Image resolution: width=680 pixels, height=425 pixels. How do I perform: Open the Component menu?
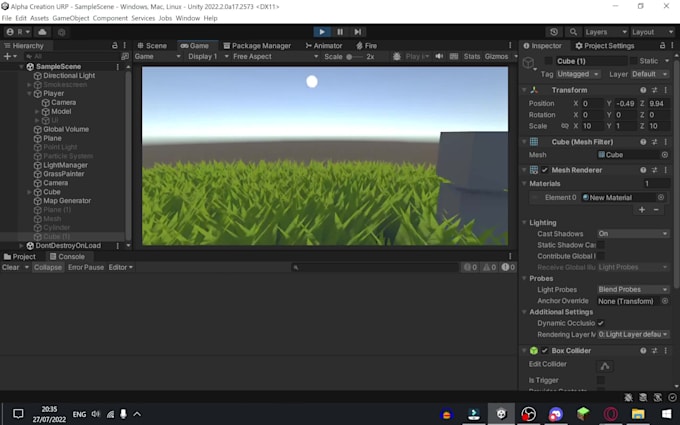pos(110,18)
